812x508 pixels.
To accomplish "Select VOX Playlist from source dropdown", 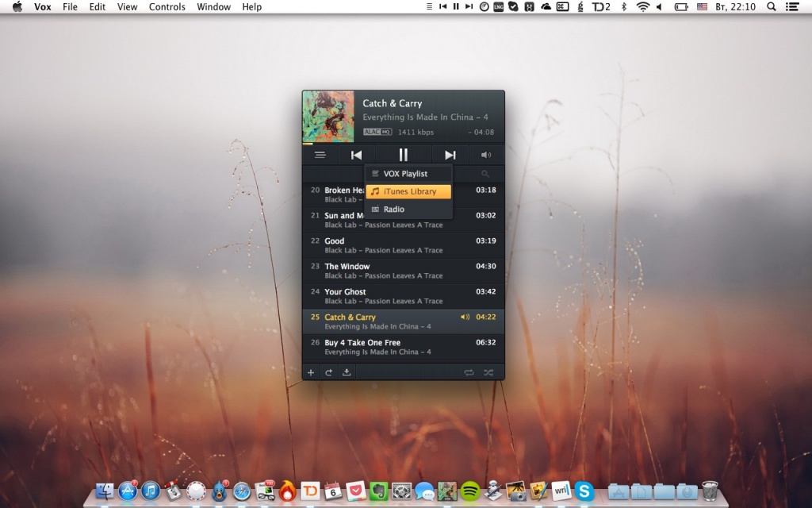I will click(x=405, y=174).
